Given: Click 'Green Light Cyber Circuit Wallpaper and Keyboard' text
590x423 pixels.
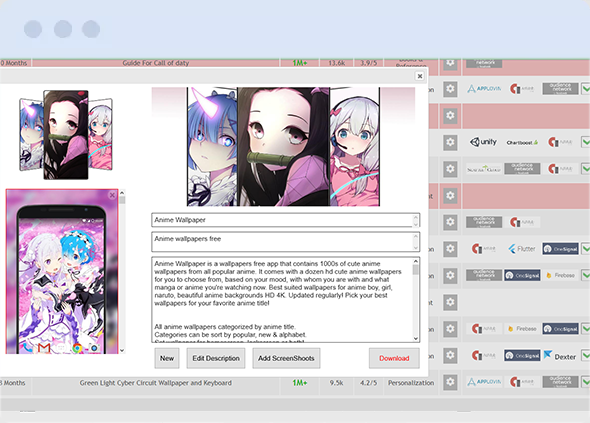Looking at the screenshot, I should pos(155,383).
